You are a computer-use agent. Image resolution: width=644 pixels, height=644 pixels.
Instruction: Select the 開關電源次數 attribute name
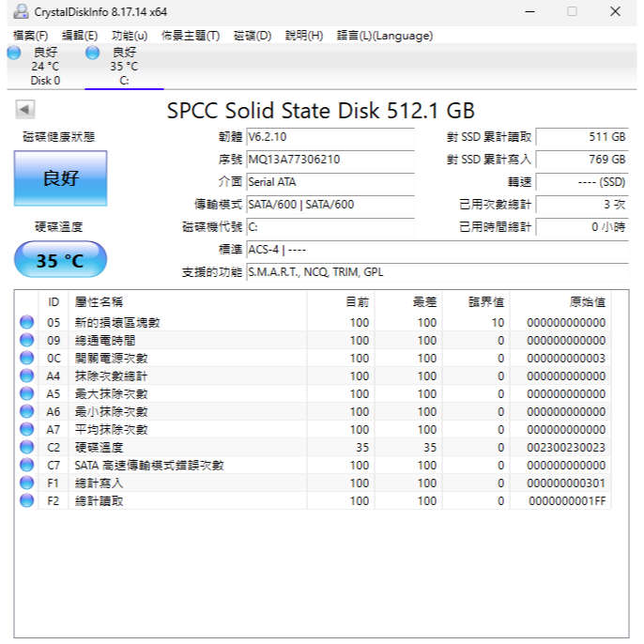tap(111, 359)
